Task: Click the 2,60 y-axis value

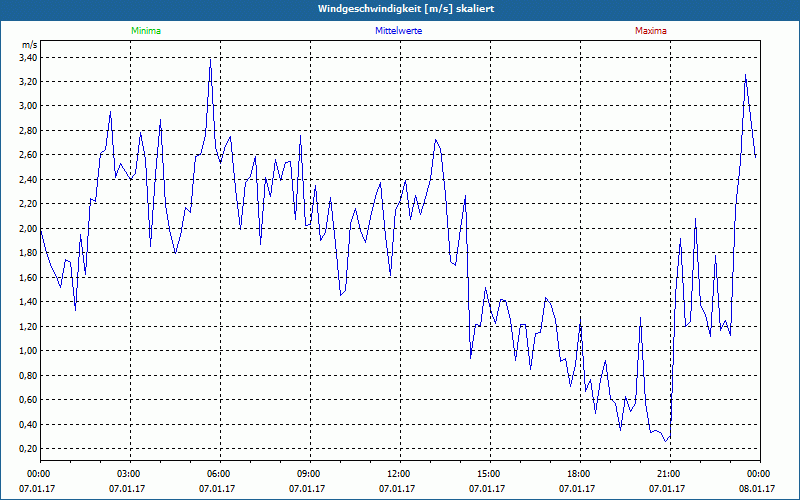Action: pyautogui.click(x=28, y=155)
